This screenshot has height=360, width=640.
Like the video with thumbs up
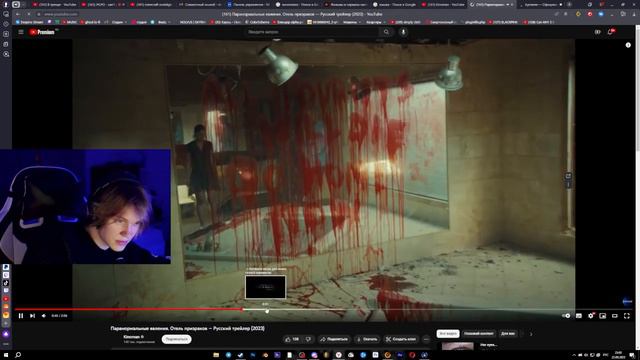[292, 339]
